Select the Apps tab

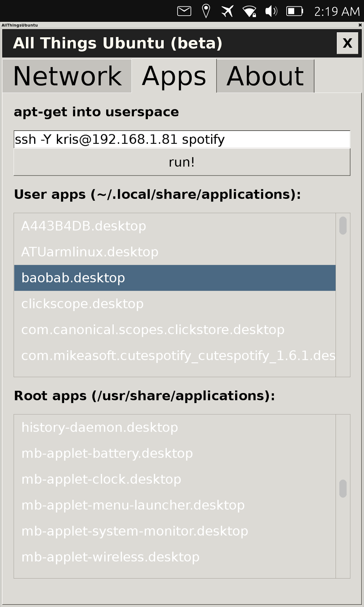point(174,76)
